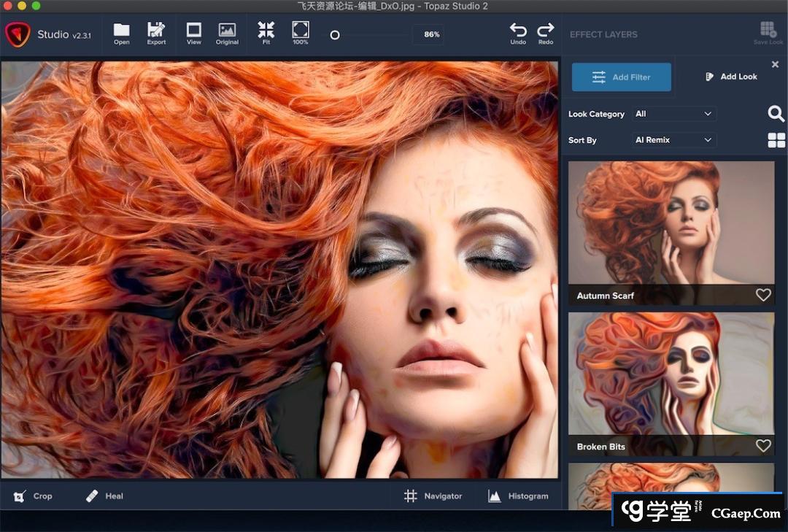788x532 pixels.
Task: Expand the Look Category dropdown
Action: coord(673,114)
